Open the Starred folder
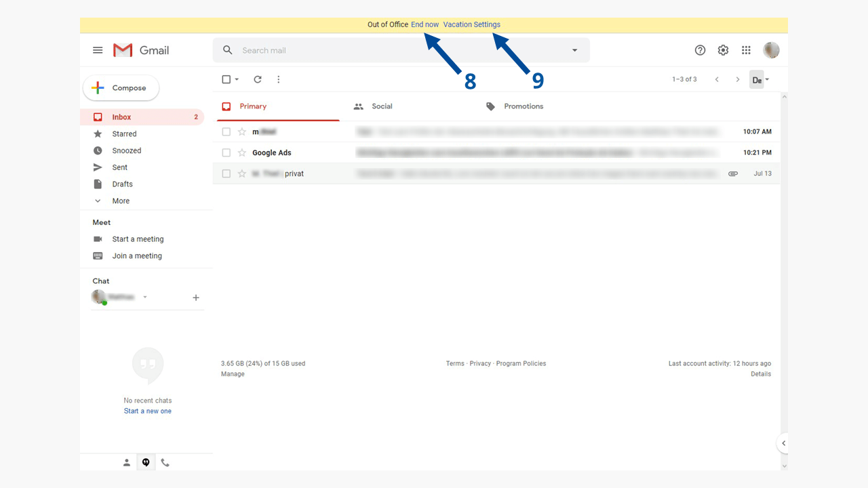The height and width of the screenshot is (488, 868). coord(142,134)
